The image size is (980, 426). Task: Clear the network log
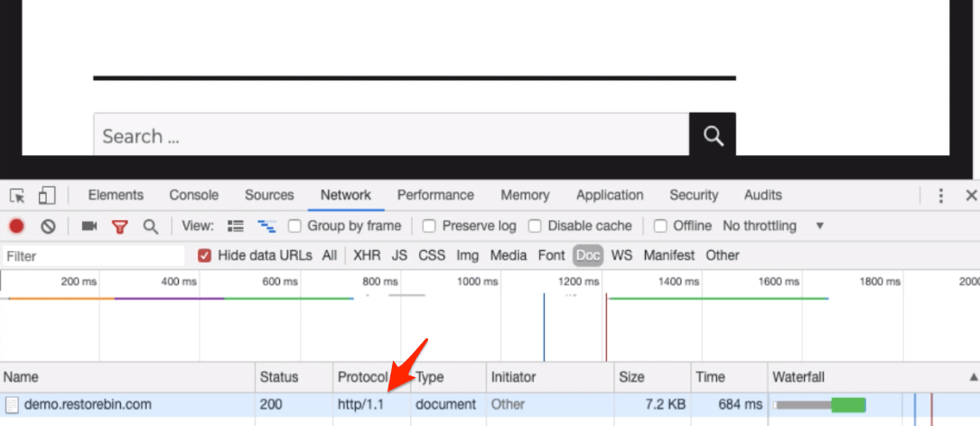[x=48, y=227]
